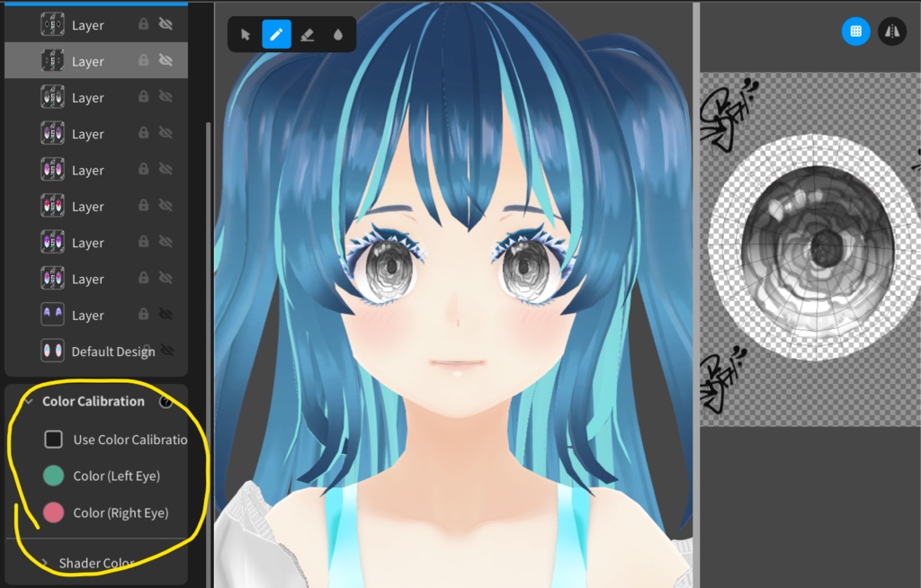Toggle the grid overlay display

tap(855, 31)
